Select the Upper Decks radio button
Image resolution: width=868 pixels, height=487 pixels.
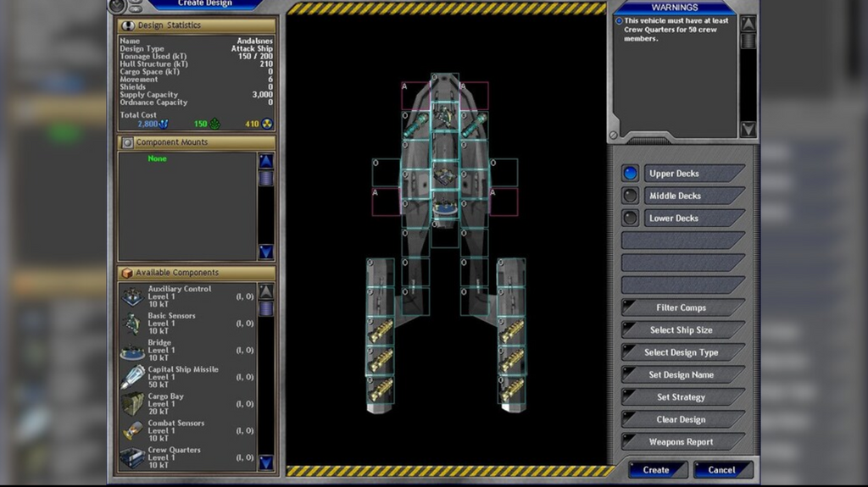pyautogui.click(x=630, y=174)
